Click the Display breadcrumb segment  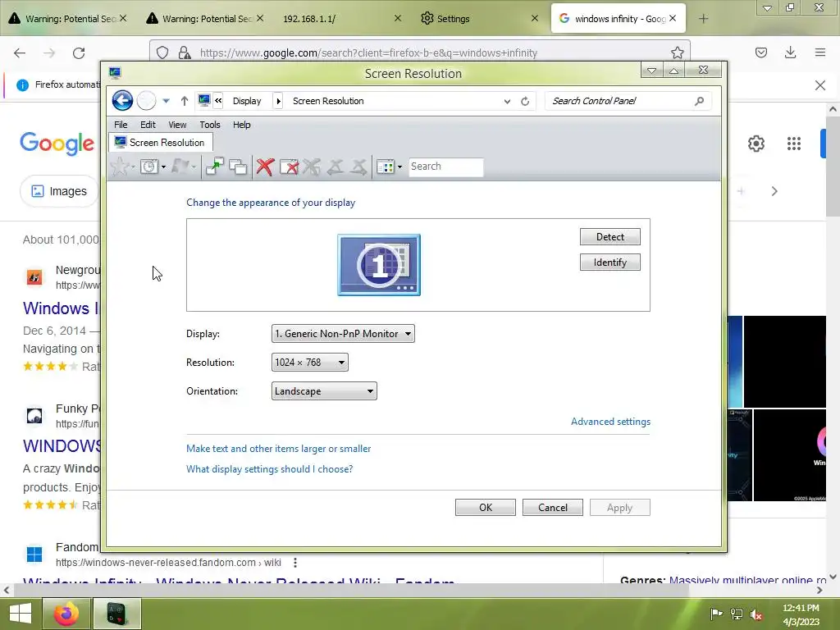pos(246,101)
